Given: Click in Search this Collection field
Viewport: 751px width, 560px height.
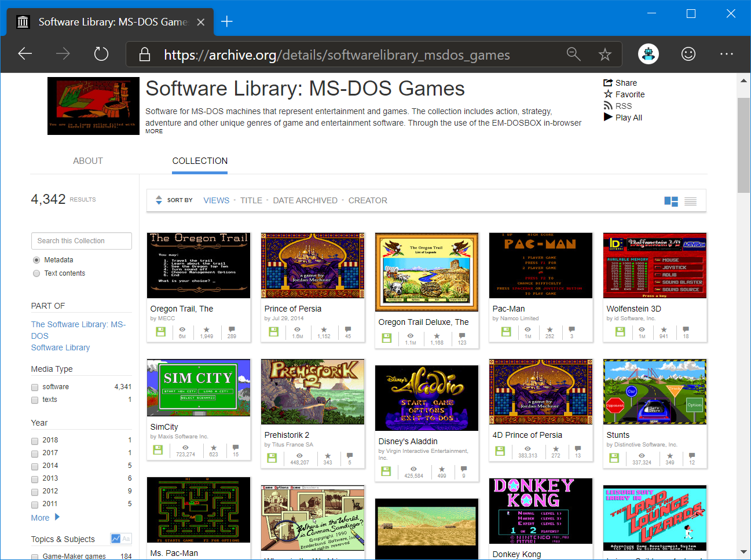Looking at the screenshot, I should (82, 241).
